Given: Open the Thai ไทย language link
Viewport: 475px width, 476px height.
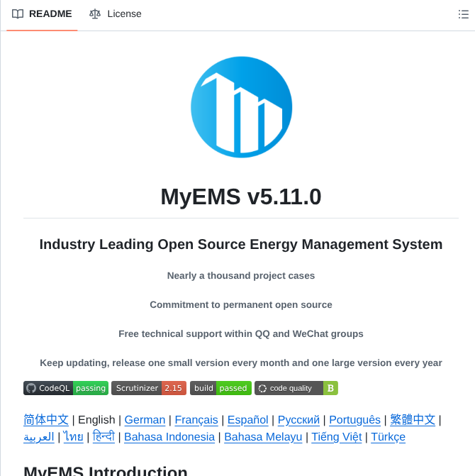Looking at the screenshot, I should [x=74, y=436].
